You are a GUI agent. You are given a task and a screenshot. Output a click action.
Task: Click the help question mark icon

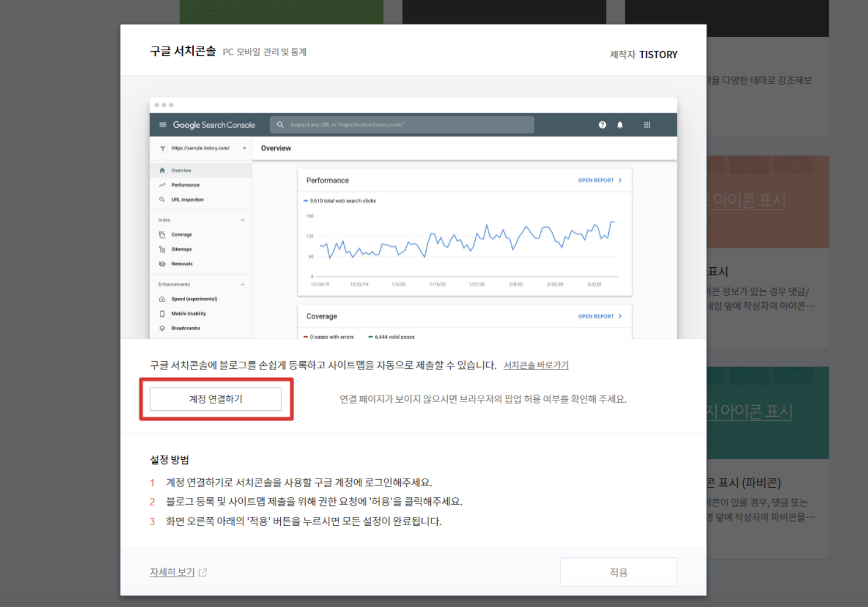click(x=602, y=125)
